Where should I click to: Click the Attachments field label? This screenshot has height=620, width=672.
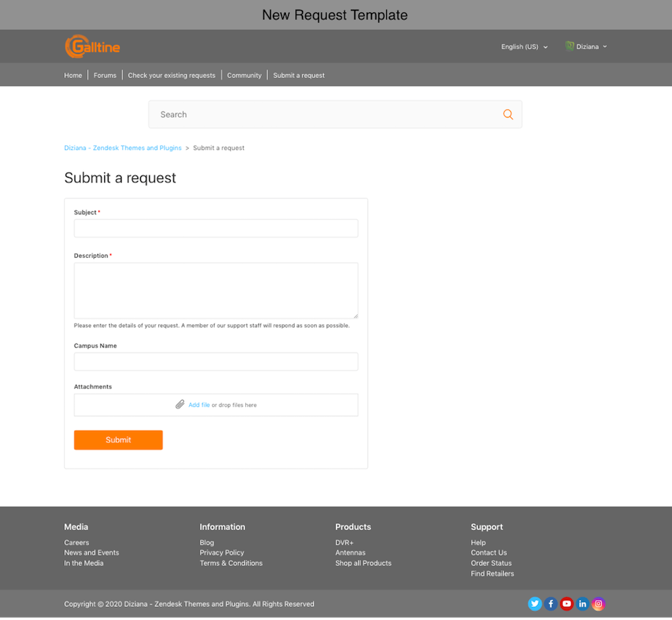click(93, 387)
